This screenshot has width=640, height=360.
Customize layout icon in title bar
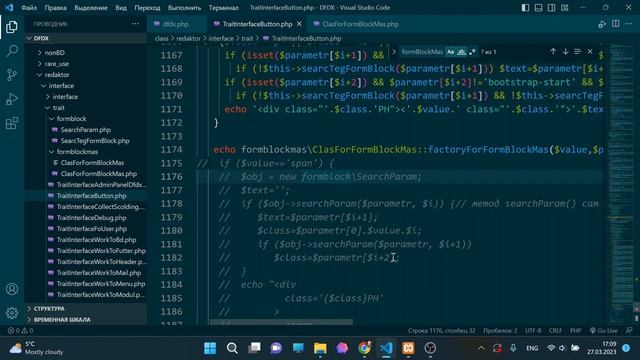[x=564, y=8]
